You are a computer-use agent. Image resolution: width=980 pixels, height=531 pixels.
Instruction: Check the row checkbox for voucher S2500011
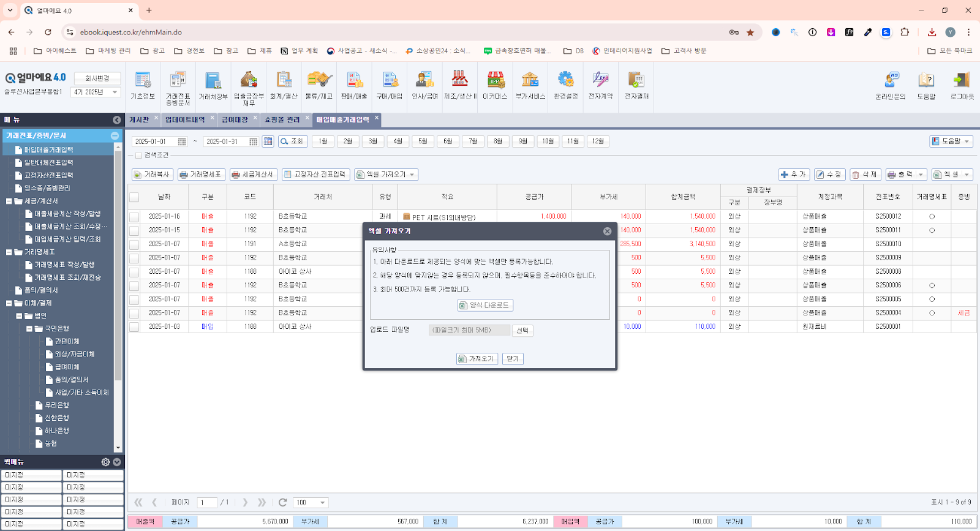[x=134, y=230]
